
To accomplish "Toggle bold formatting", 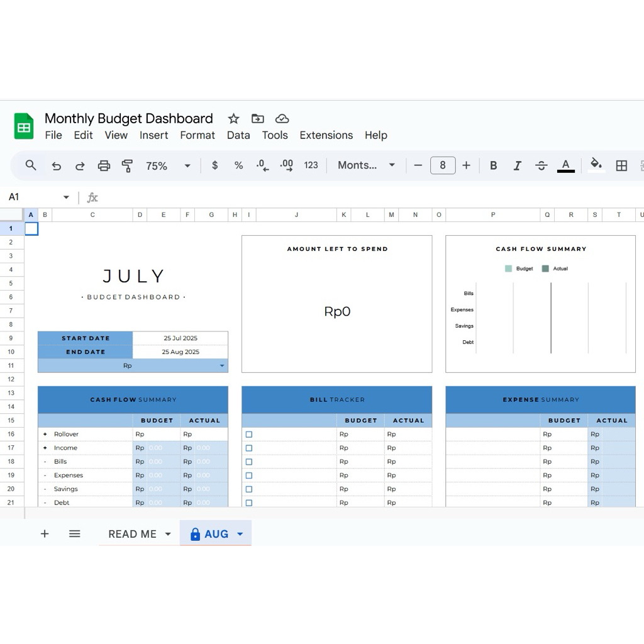I will (494, 165).
